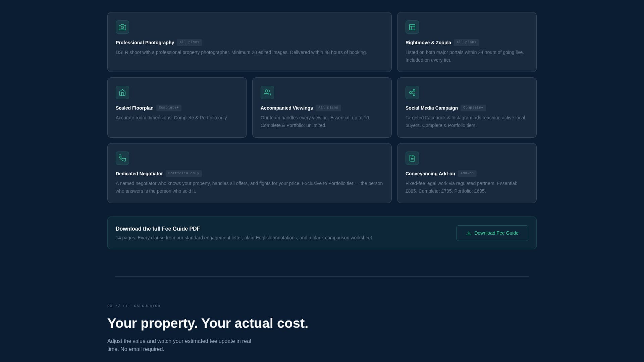Click the 'Download the full Fee Guide PDF' title
The height and width of the screenshot is (362, 644).
click(x=158, y=229)
